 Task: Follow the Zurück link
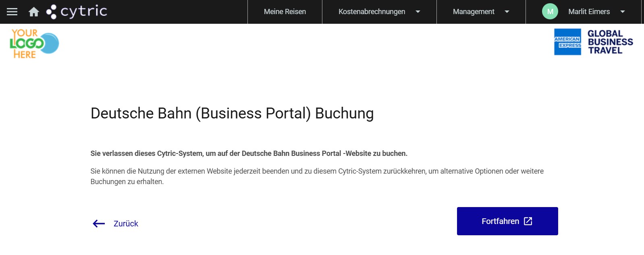click(126, 224)
